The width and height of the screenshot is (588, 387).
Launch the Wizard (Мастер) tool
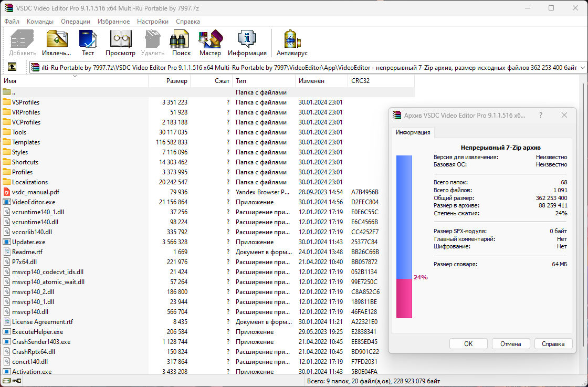click(210, 39)
